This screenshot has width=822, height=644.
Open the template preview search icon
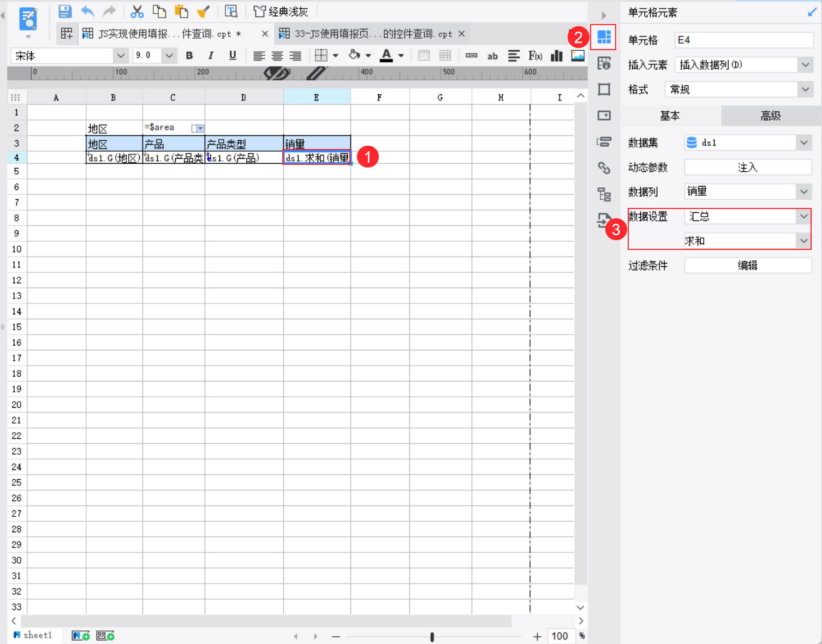point(231,11)
